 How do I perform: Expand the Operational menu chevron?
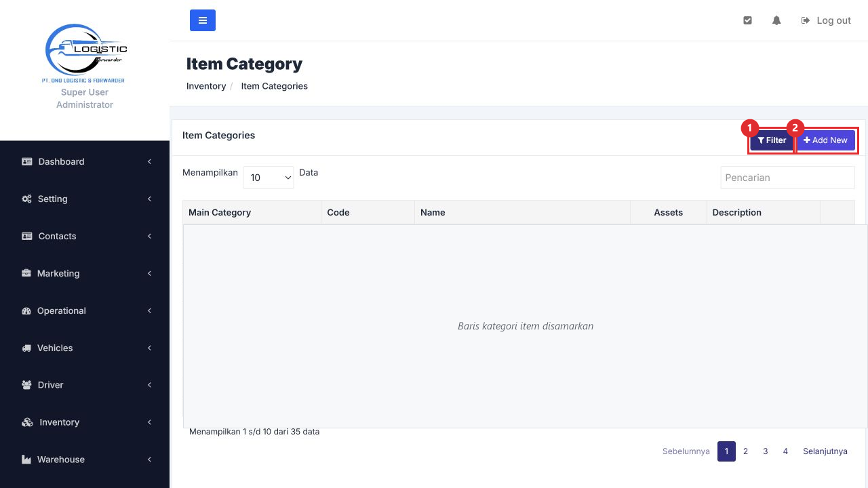149,310
